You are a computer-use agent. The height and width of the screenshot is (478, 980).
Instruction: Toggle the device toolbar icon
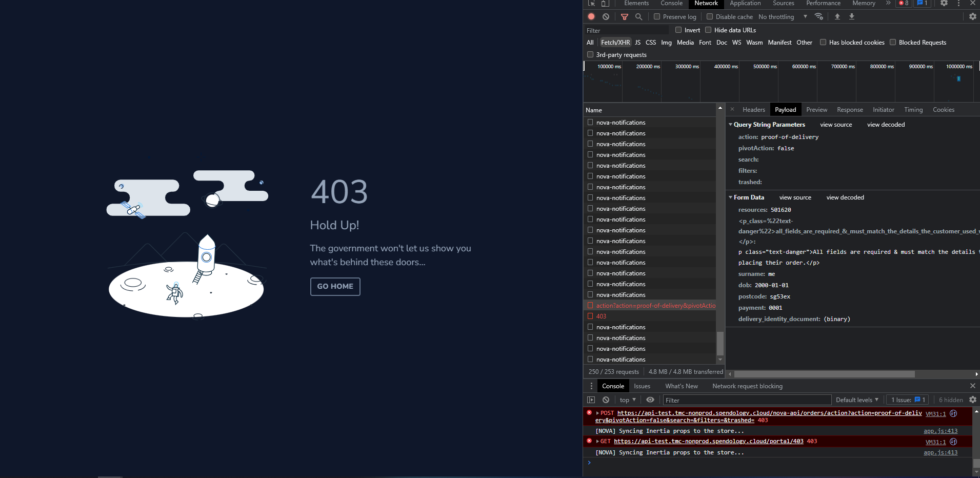click(605, 4)
